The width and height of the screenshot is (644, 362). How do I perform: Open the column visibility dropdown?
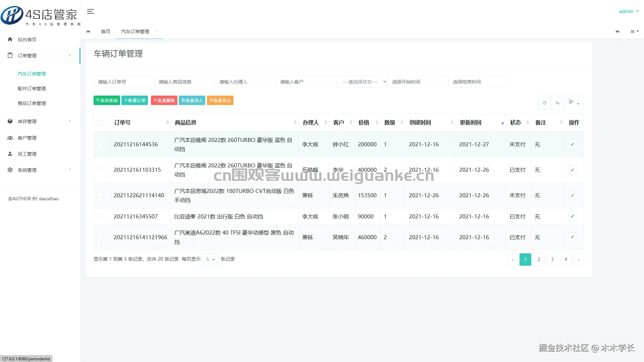(x=574, y=103)
